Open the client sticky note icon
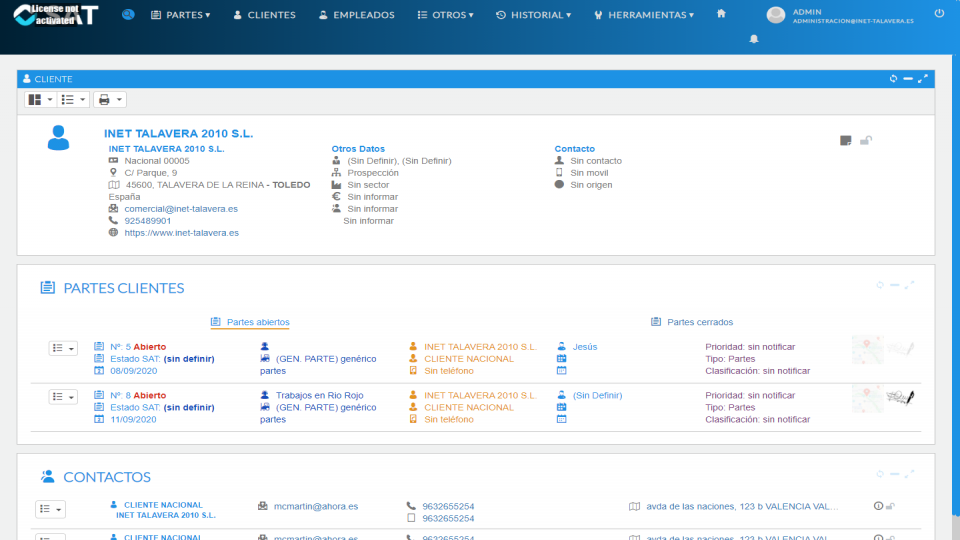This screenshot has width=960, height=540. pos(846,141)
